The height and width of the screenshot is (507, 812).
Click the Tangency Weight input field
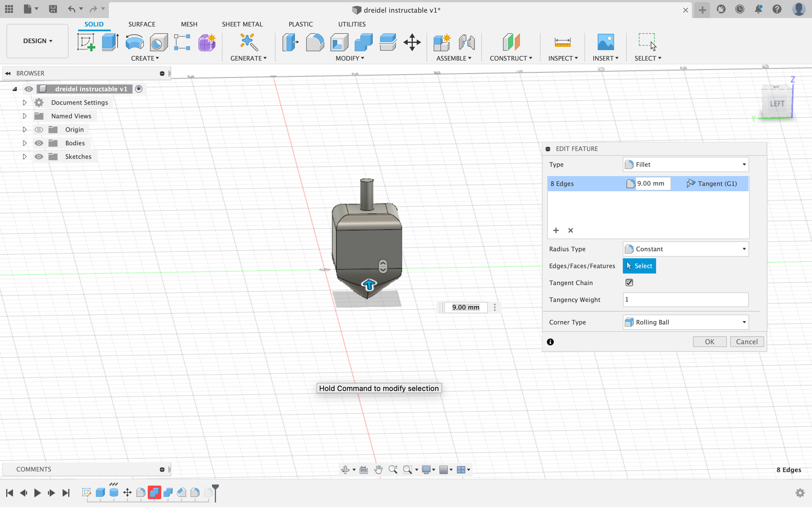[685, 299]
